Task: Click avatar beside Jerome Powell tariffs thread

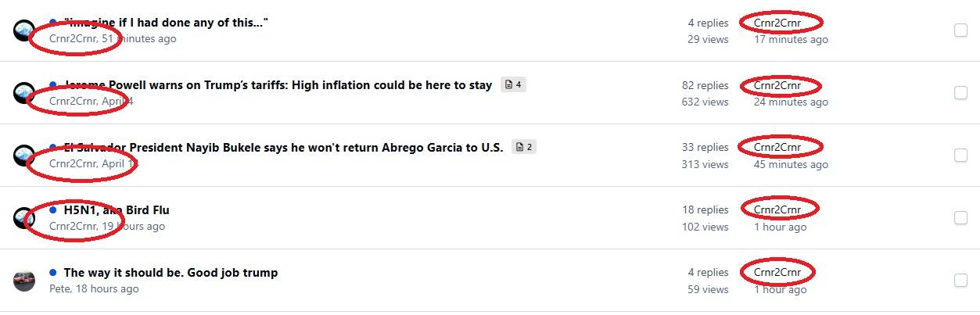Action: click(x=24, y=93)
